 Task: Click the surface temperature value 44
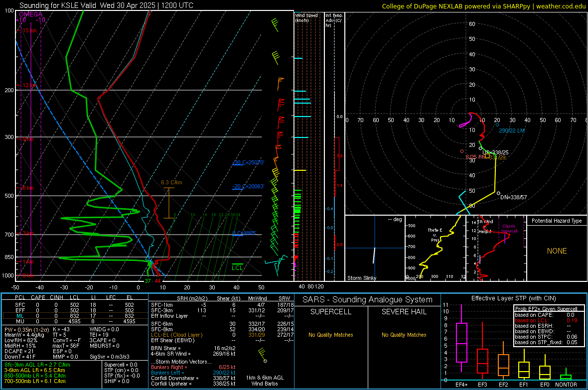[x=157, y=281]
